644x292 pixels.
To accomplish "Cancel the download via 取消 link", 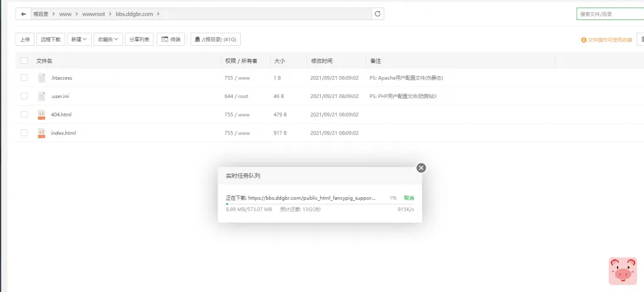I will click(409, 198).
